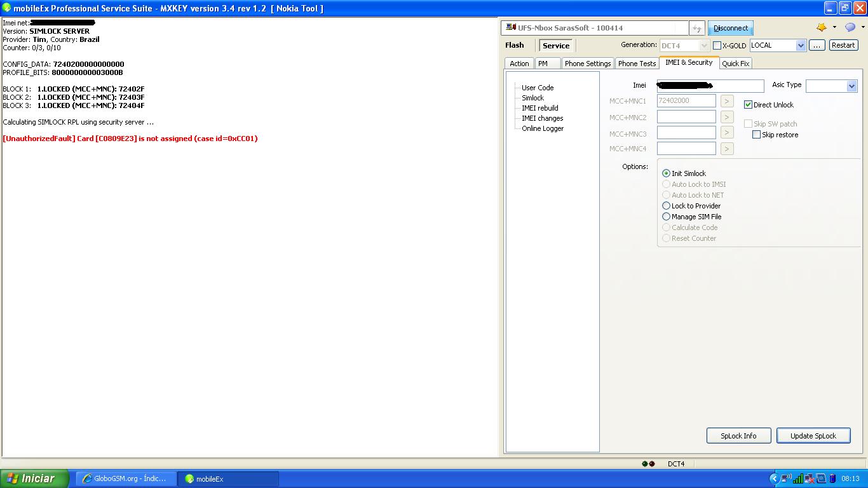
Task: Click the refresh connection arrows icon
Action: click(x=697, y=28)
